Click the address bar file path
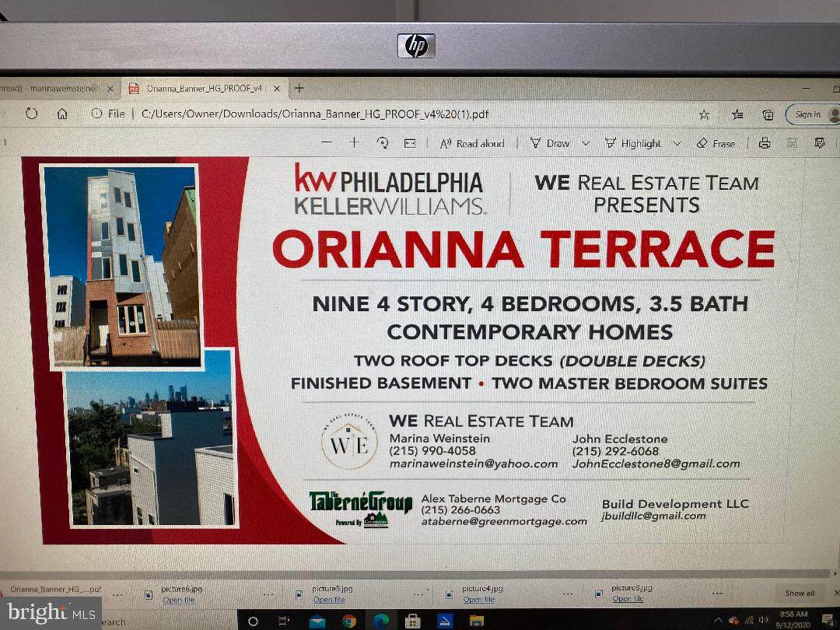 315,114
